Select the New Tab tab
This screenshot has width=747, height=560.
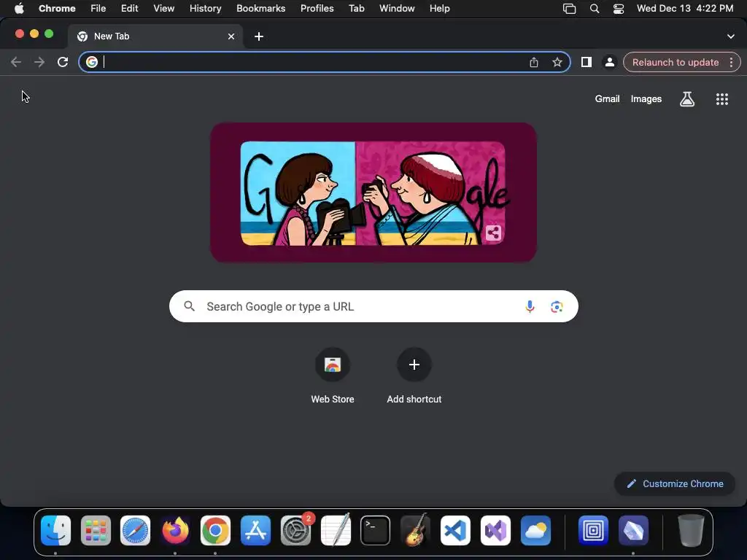pos(155,36)
